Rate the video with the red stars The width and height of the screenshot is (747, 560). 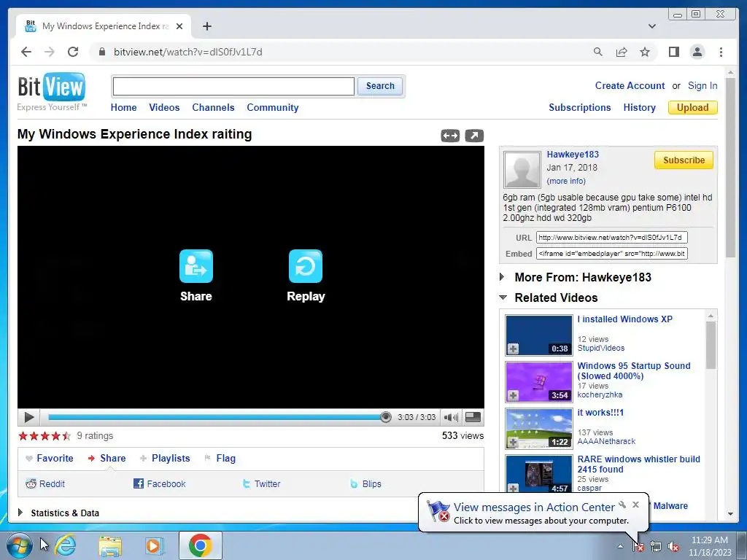(44, 436)
